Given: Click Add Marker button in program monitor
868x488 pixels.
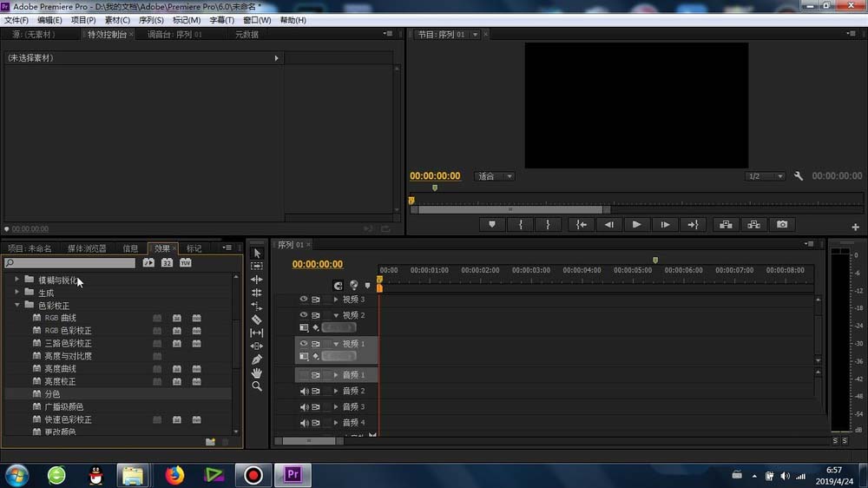Looking at the screenshot, I should [492, 224].
